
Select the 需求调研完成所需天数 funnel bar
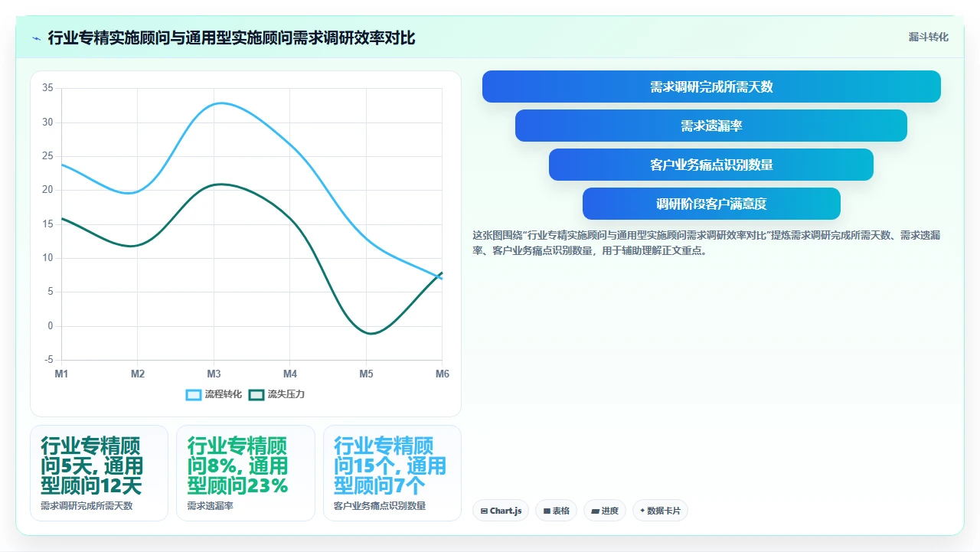click(x=711, y=87)
